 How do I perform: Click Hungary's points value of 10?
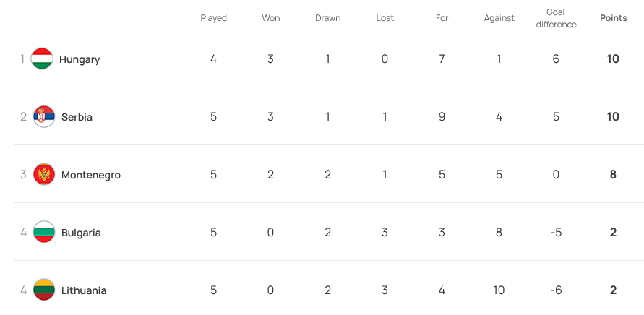[613, 59]
